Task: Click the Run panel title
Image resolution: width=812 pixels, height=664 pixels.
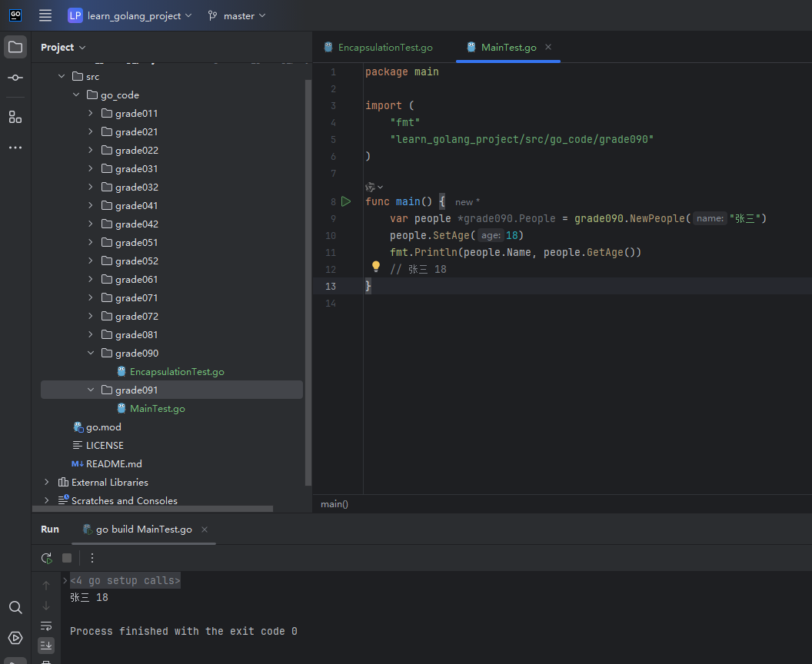Action: coord(50,529)
